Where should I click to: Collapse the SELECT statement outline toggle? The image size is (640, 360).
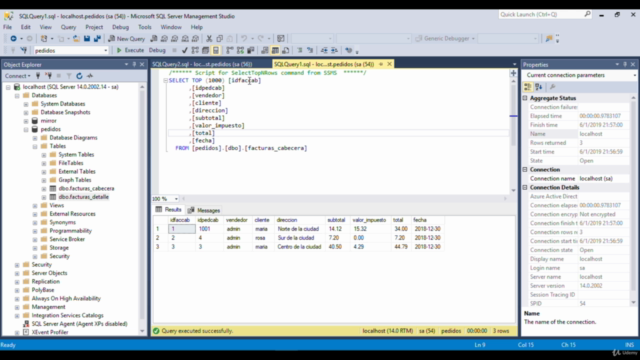(165, 80)
